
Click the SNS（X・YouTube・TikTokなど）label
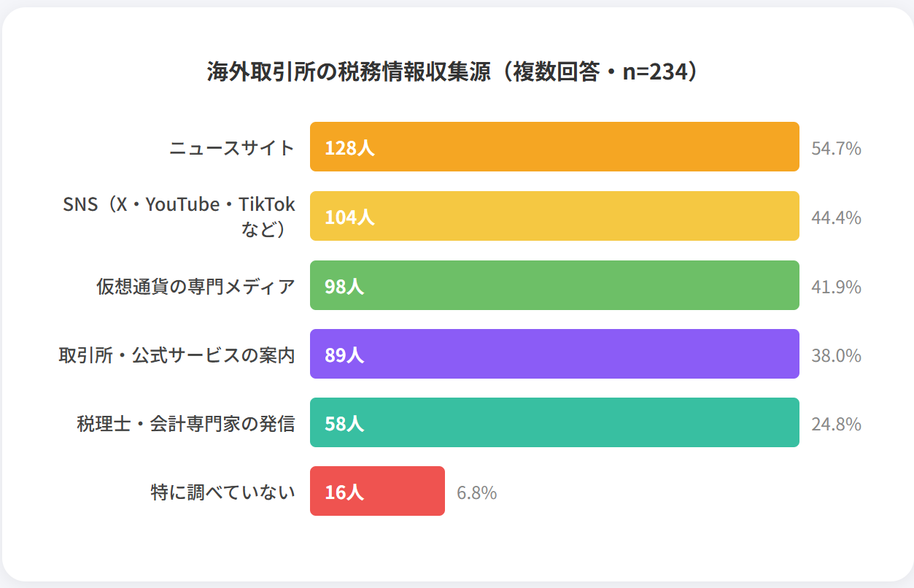(179, 217)
